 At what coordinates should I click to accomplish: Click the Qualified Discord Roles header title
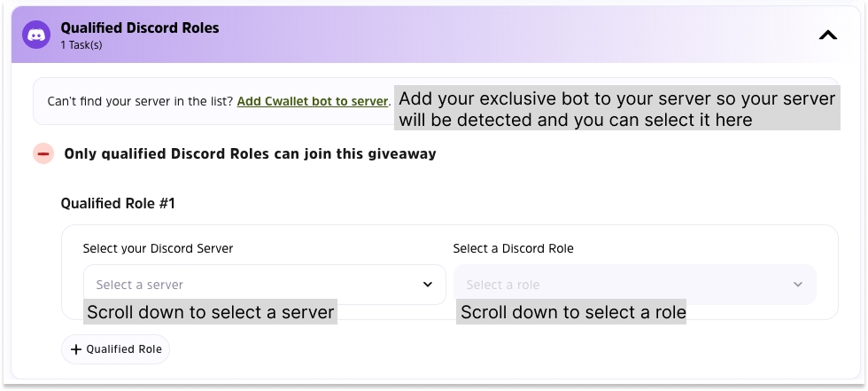(140, 27)
